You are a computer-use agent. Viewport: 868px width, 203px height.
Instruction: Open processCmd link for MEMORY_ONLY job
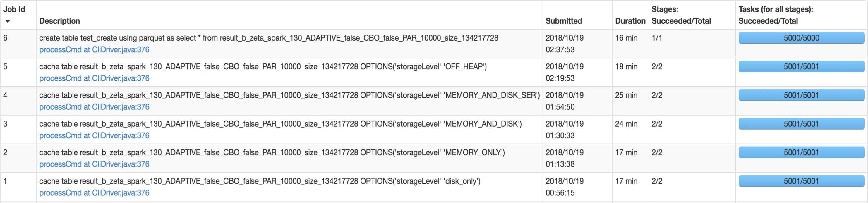coord(94,164)
